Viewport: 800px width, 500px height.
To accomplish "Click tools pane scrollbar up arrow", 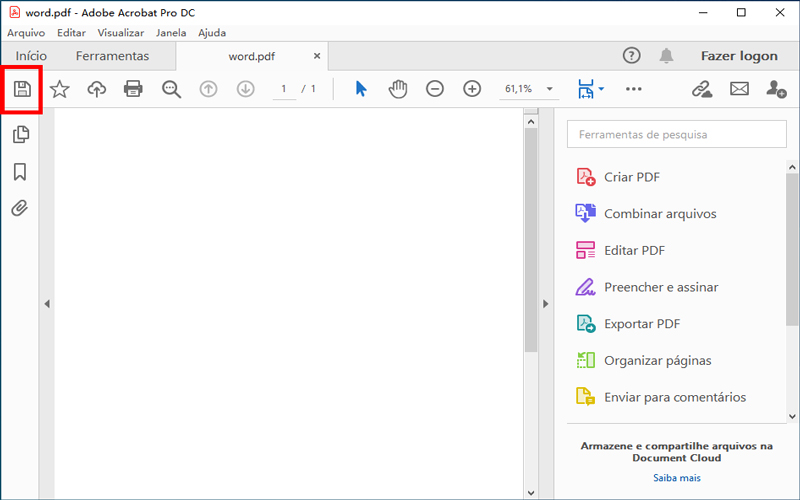I will [x=792, y=167].
